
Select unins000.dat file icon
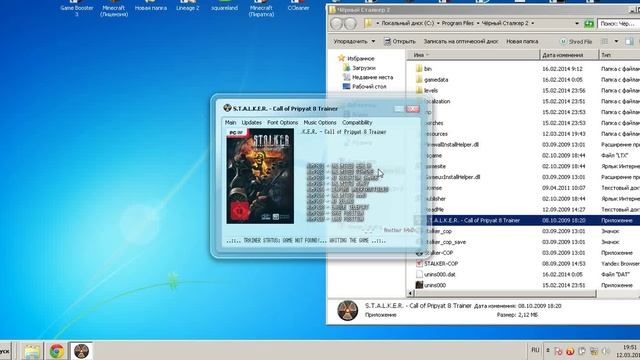pos(419,274)
